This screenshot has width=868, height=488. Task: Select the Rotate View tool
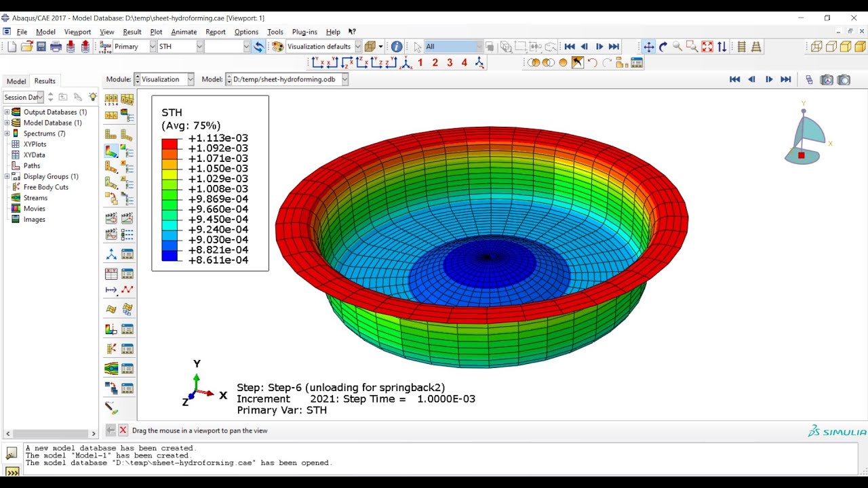pyautogui.click(x=663, y=47)
